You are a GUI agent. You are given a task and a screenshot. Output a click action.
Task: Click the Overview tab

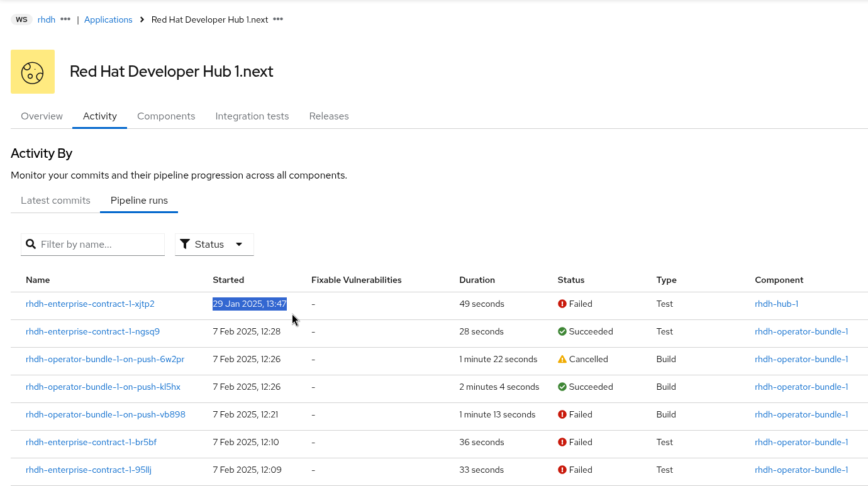pos(42,116)
